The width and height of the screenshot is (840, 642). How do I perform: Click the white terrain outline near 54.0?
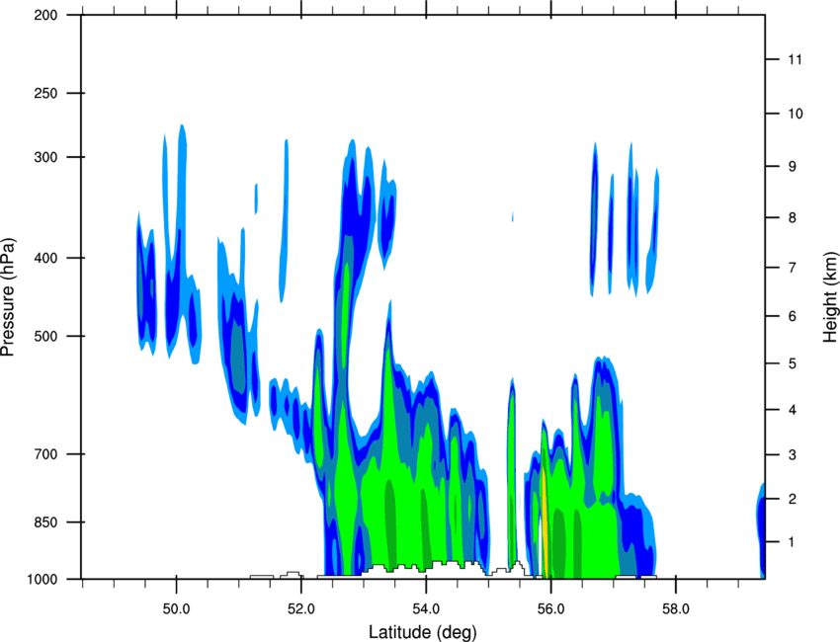click(x=426, y=567)
